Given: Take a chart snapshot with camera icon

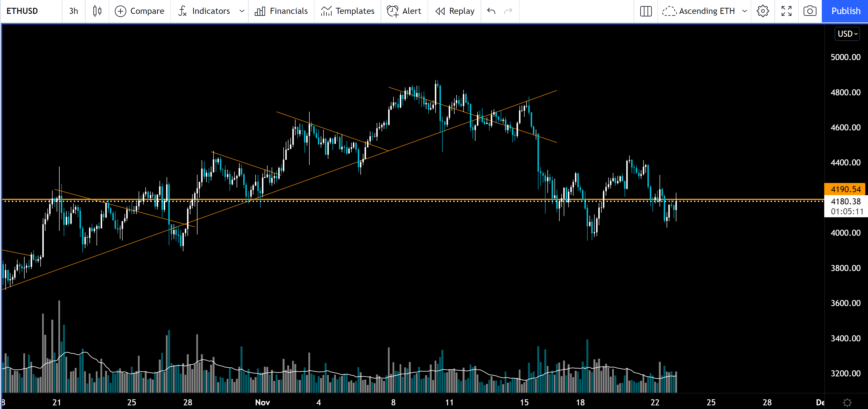Looking at the screenshot, I should coord(810,11).
